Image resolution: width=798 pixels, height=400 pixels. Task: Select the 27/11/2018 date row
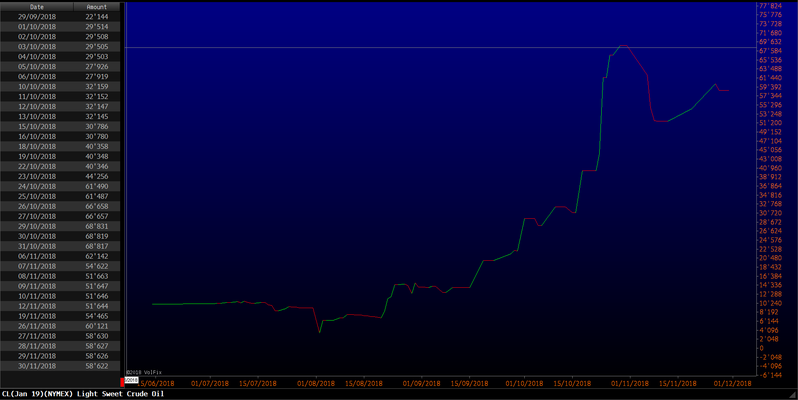(60, 336)
